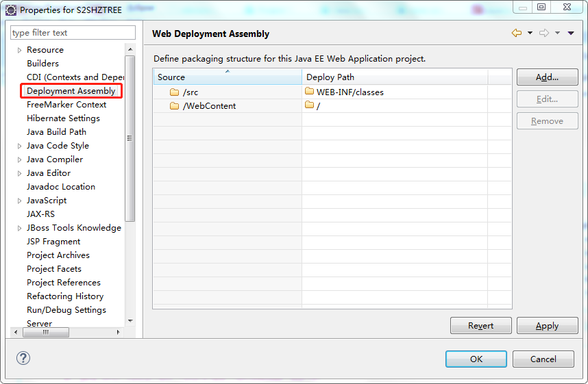Image resolution: width=588 pixels, height=384 pixels.
Task: Select the /WebContent folder icon
Action: [x=174, y=106]
